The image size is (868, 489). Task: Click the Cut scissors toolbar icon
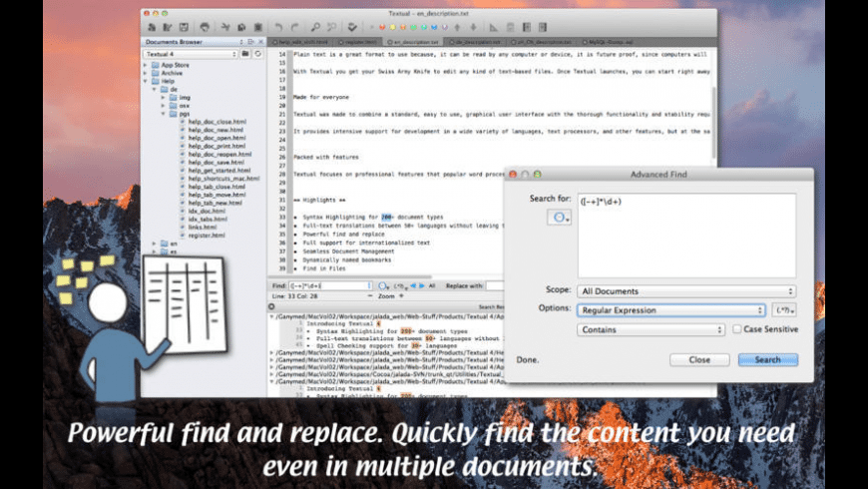click(x=225, y=27)
